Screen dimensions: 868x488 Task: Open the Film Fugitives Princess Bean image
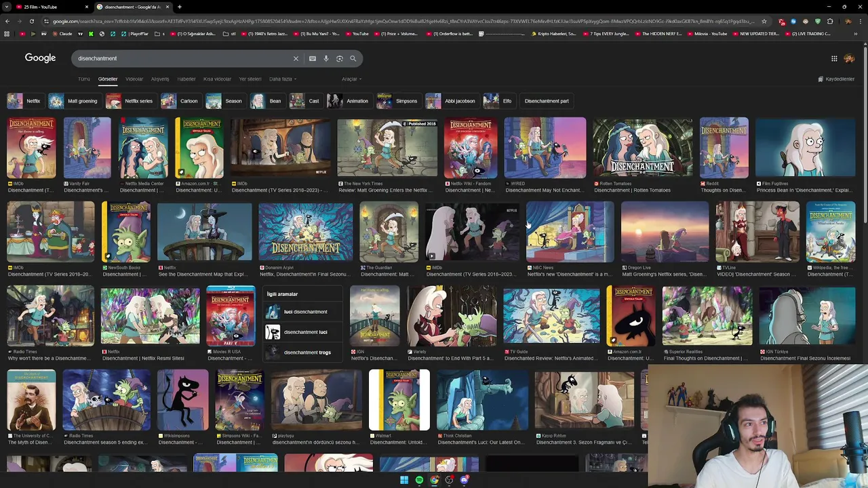pyautogui.click(x=806, y=148)
